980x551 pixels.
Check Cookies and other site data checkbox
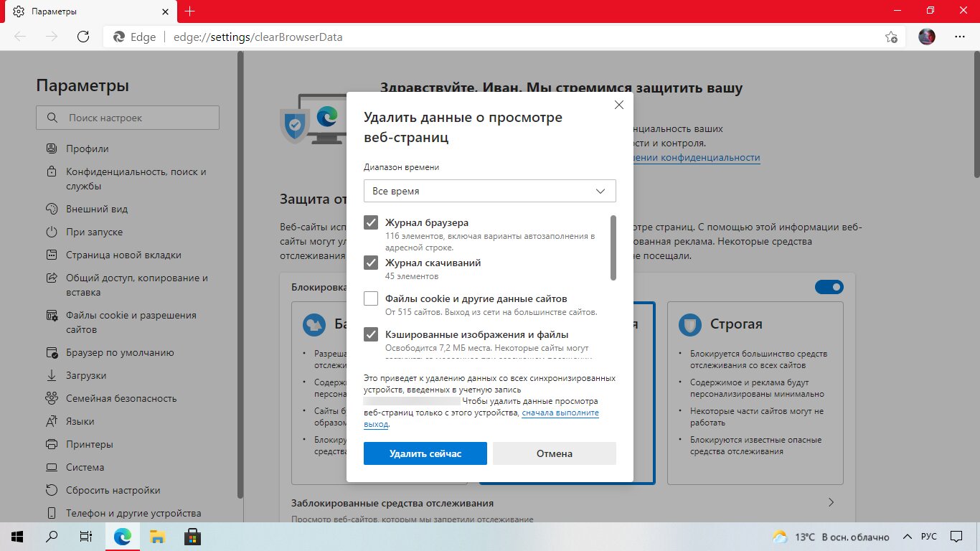pos(371,298)
